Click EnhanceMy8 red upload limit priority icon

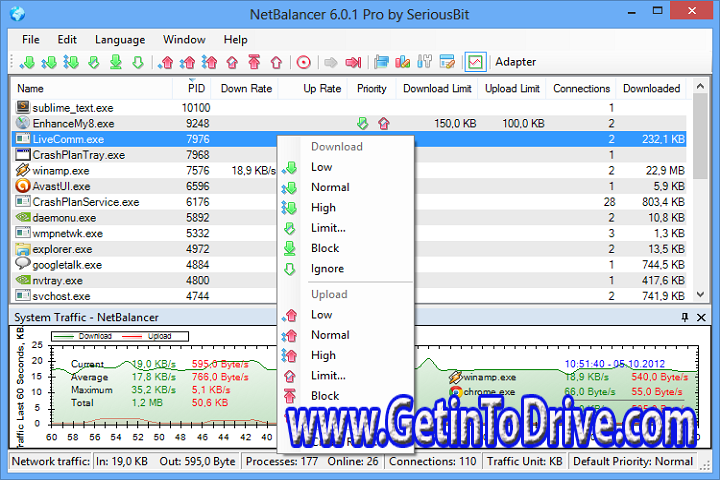tap(384, 124)
